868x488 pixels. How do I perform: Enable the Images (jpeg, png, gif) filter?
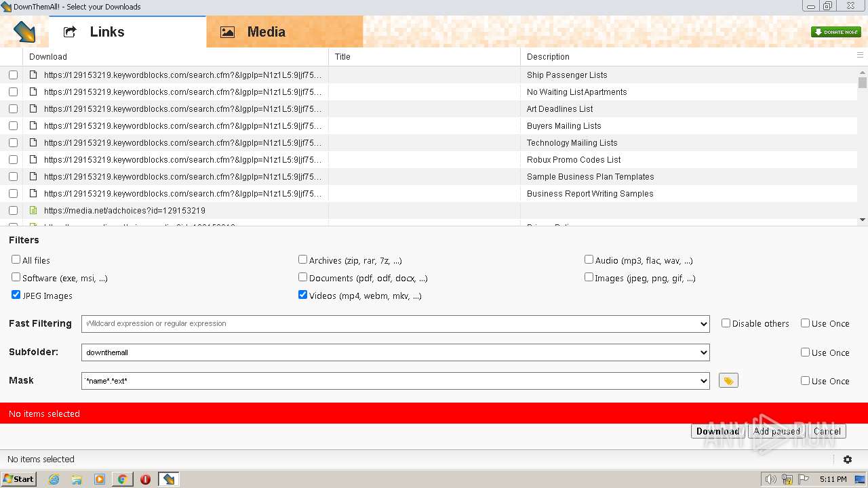click(589, 277)
